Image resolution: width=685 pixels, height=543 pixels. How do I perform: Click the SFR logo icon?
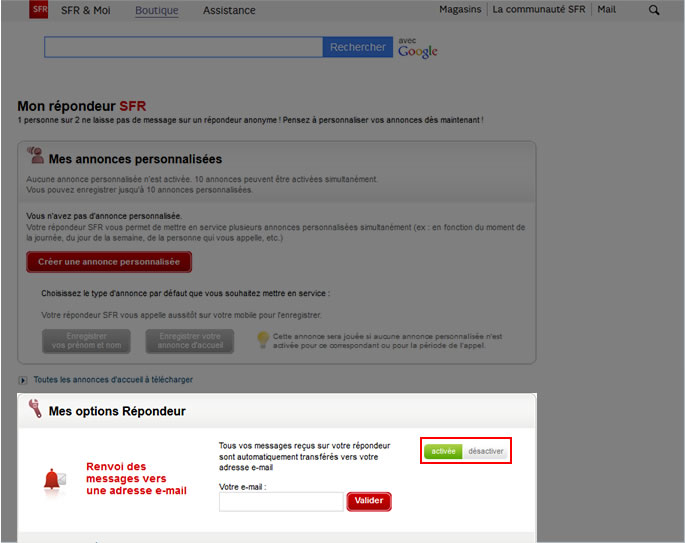coord(38,9)
